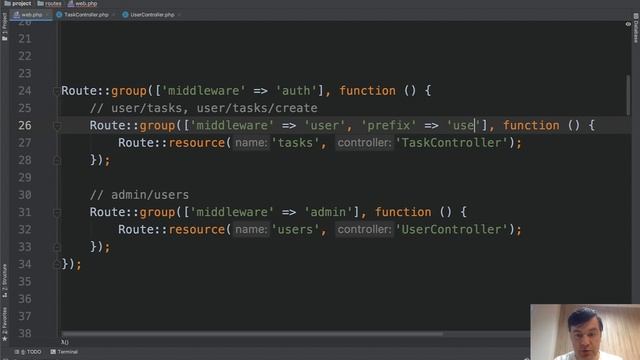Click the name: hint before 'users'
Viewport: 640px width, 360px height.
[251, 229]
